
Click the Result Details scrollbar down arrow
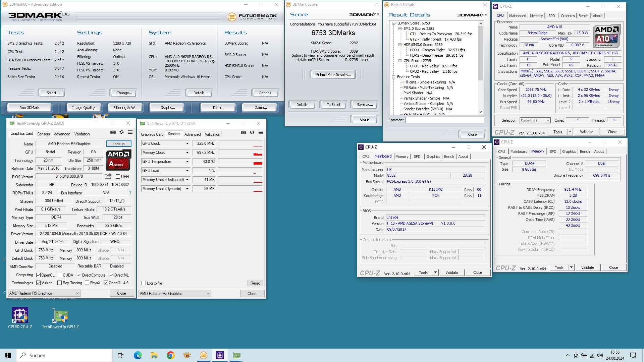pyautogui.click(x=481, y=112)
